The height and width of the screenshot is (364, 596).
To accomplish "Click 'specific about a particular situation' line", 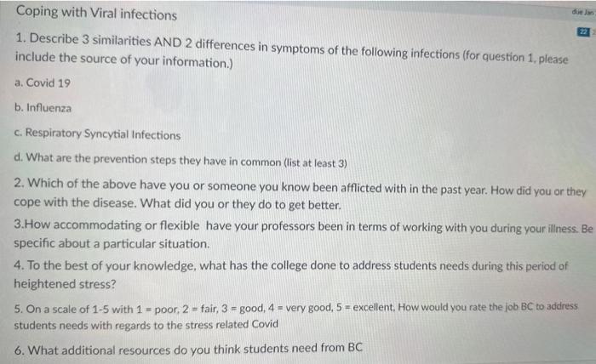I will pos(112,243).
